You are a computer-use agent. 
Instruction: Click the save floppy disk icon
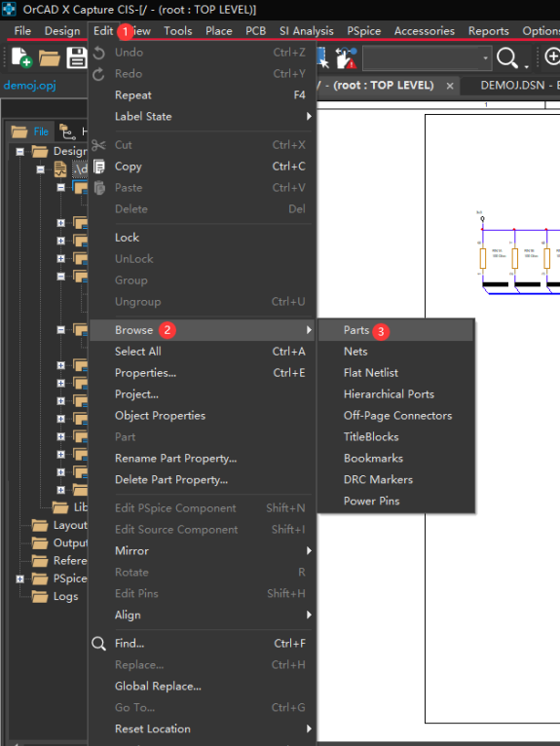77,57
